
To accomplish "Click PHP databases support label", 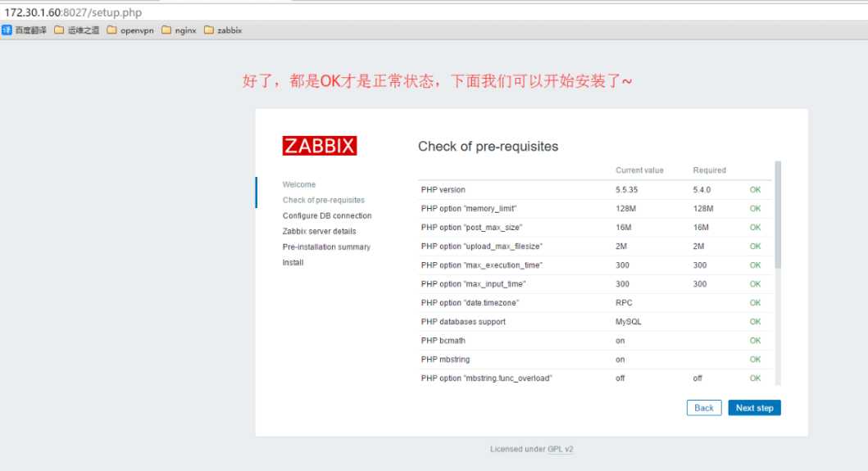I will pos(463,321).
